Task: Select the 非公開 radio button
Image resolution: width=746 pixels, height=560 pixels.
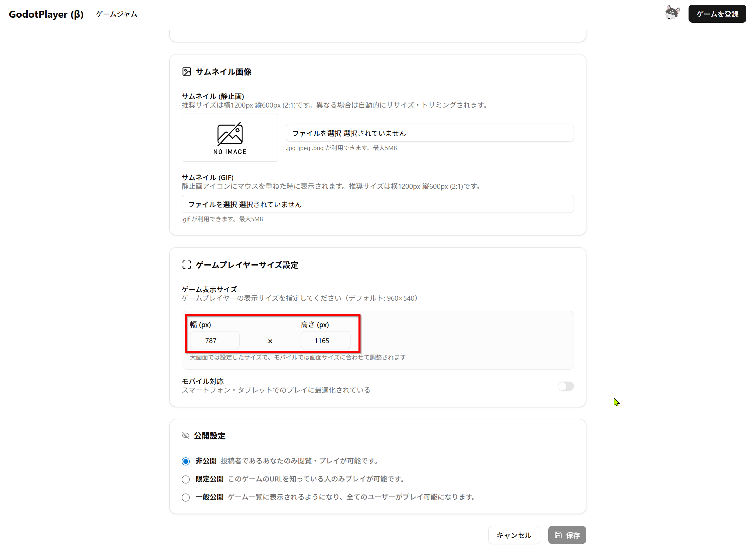Action: 186,461
